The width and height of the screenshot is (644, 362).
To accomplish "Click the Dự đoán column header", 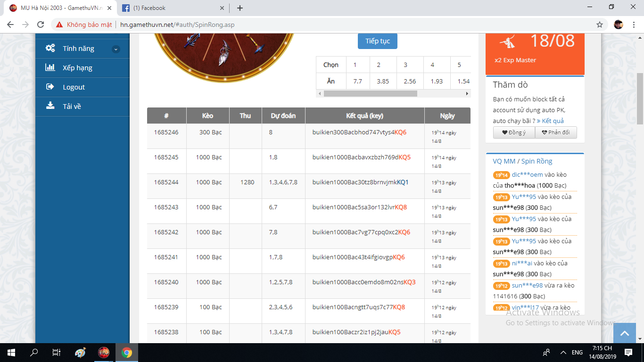I will pos(283,115).
